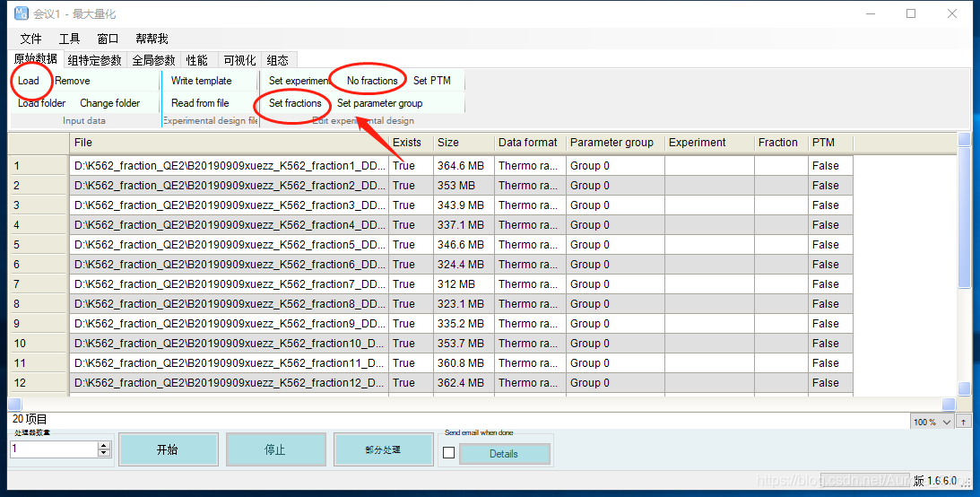Click the horizontal scrollbar right arrow
This screenshot has width=980, height=497.
[949, 404]
